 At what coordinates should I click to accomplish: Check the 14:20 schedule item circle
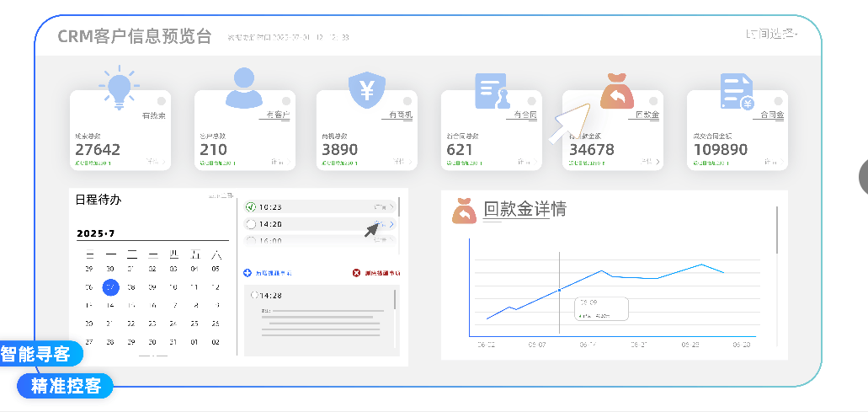click(250, 224)
